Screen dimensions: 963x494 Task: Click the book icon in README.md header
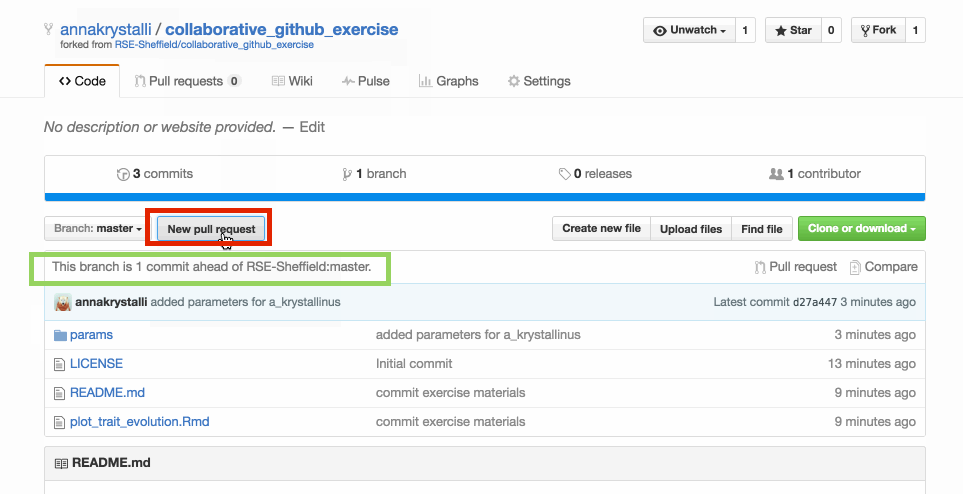click(x=61, y=463)
